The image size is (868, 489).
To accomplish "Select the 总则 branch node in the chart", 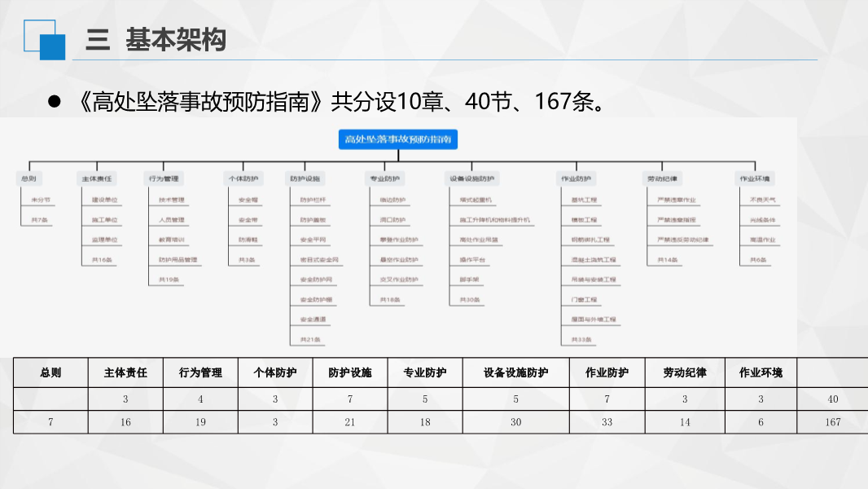I will click(x=29, y=178).
